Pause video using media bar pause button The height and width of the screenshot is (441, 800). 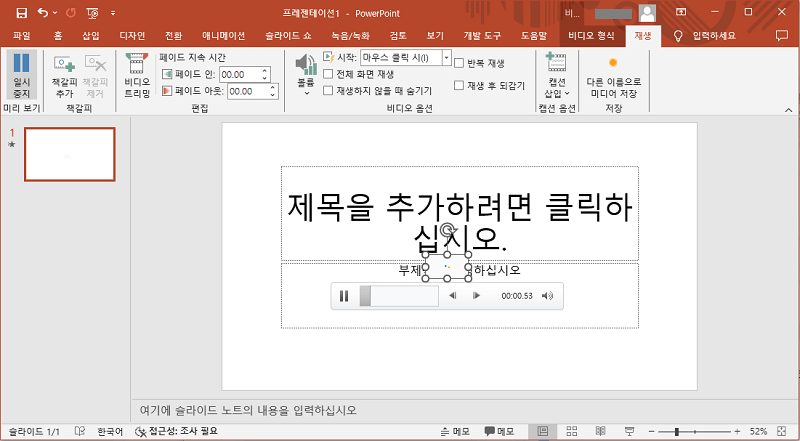coord(344,296)
